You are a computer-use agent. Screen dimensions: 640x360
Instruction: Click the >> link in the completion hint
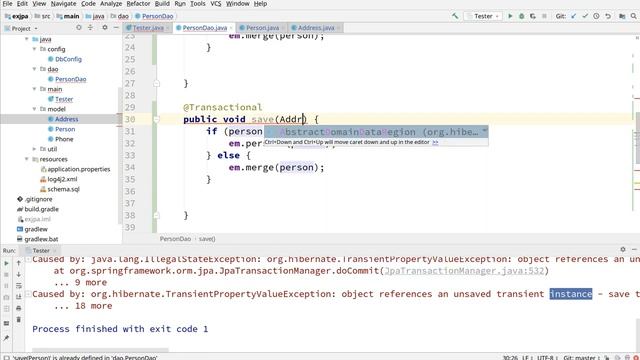point(435,142)
